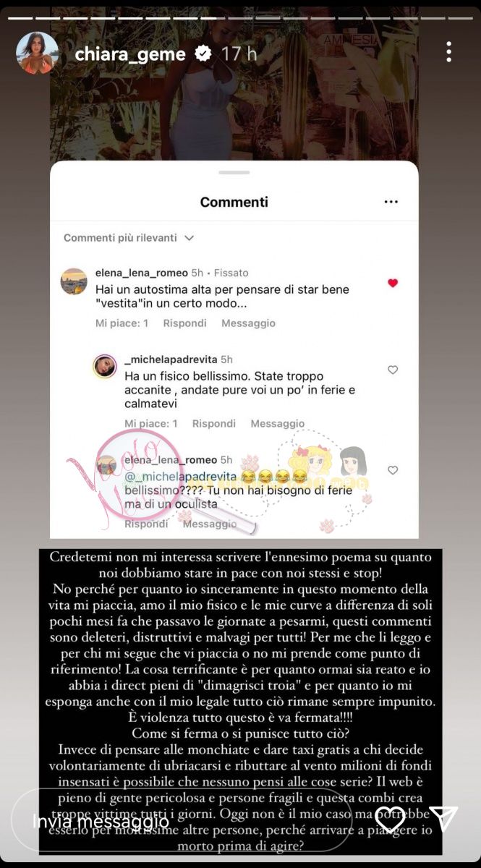Open elena_lena_romeo's avatar on the pinned comment

click(x=74, y=281)
